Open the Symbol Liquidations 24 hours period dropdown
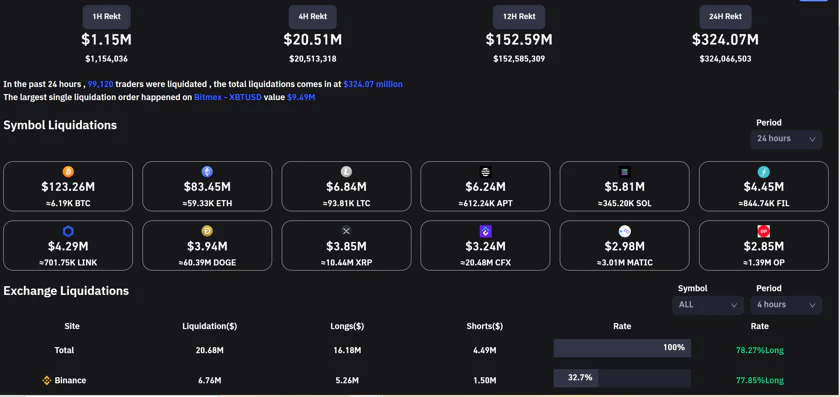 [786, 139]
